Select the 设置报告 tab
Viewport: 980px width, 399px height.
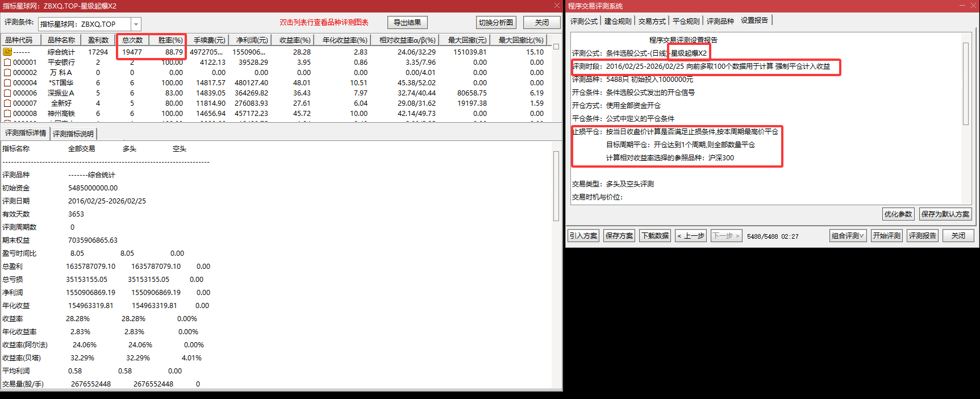[754, 20]
